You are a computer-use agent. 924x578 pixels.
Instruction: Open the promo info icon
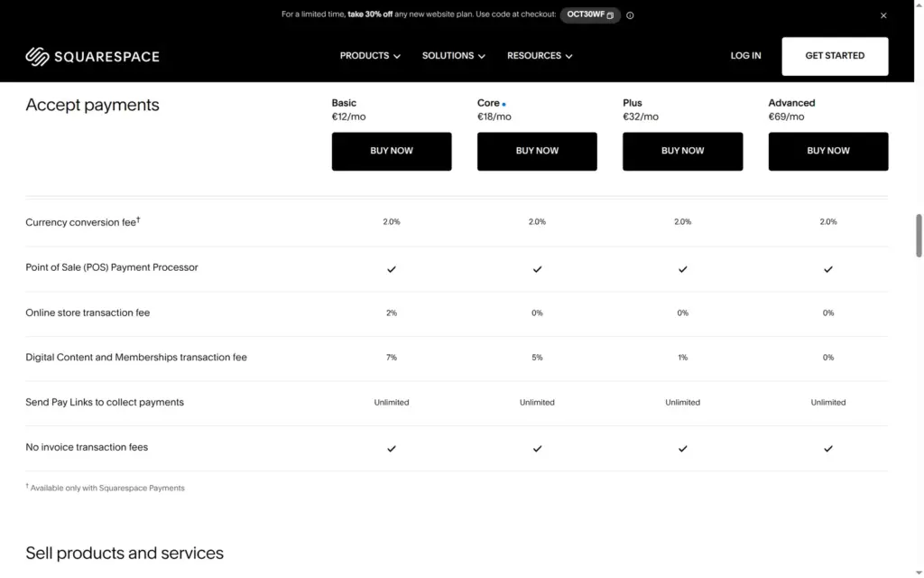point(630,15)
